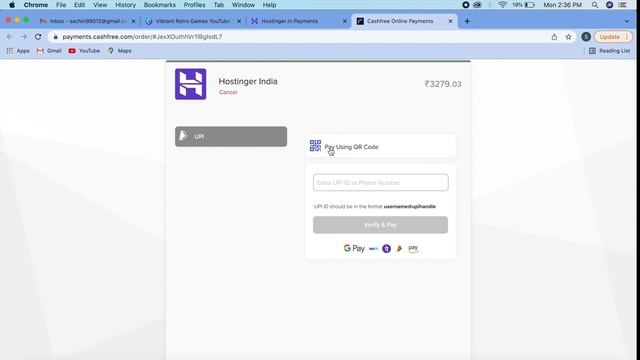The image size is (640, 360).
Task: Open the Edit menu
Action: (80, 5)
